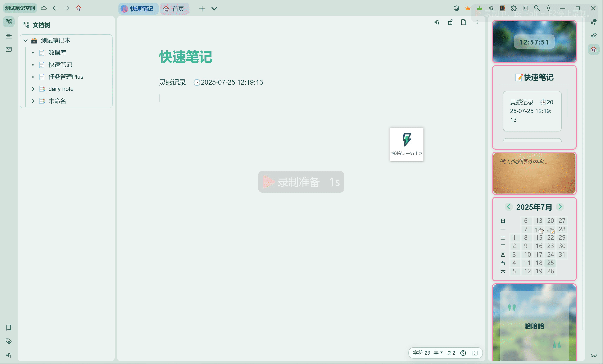
Task: Click the 哈哈哈 quote card
Action: coord(534,326)
